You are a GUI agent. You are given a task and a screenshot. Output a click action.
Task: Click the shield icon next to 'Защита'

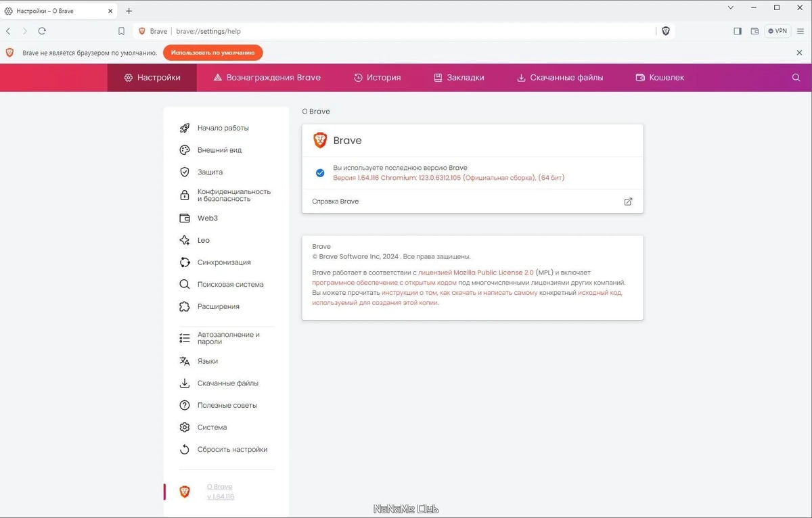184,172
